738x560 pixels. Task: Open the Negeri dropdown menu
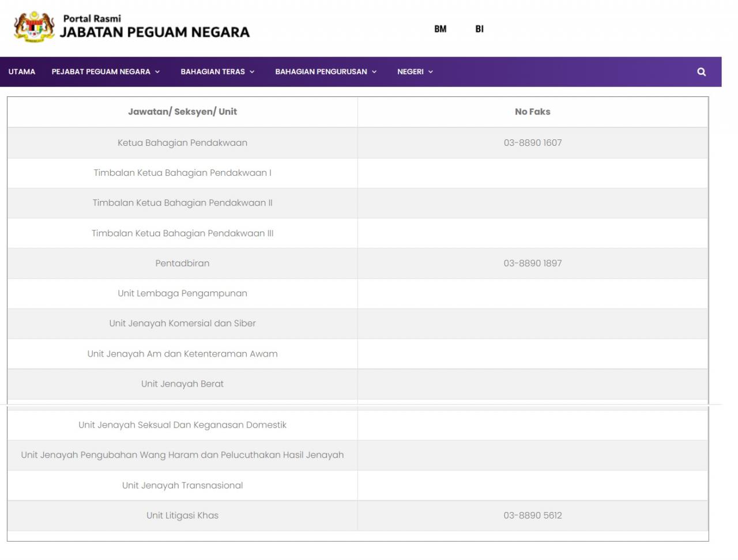click(415, 72)
